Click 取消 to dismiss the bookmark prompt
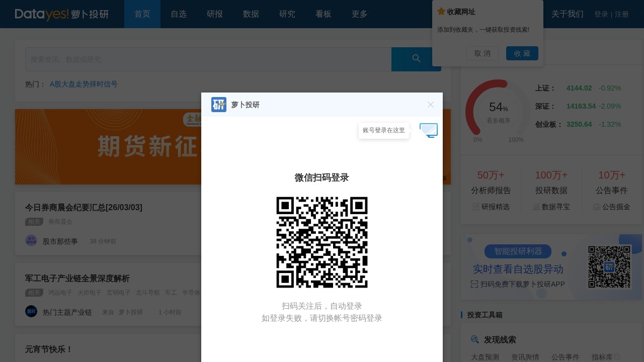644x362 pixels. coord(482,53)
